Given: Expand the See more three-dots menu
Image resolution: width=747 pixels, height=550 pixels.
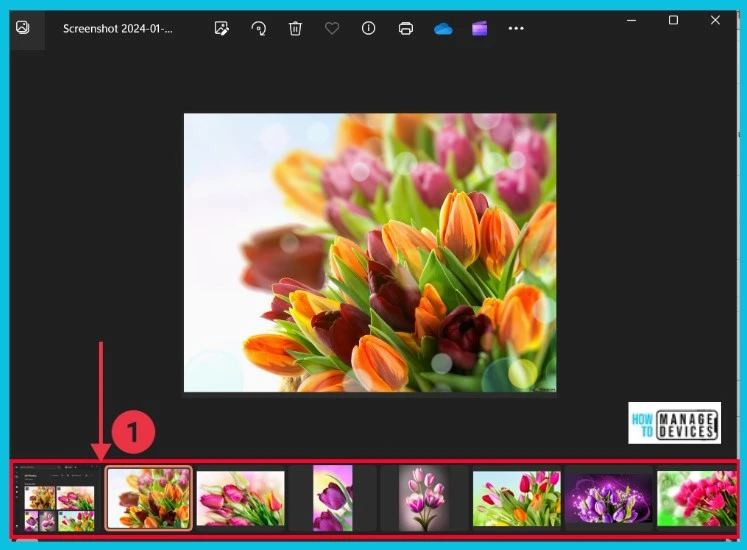Looking at the screenshot, I should click(516, 28).
